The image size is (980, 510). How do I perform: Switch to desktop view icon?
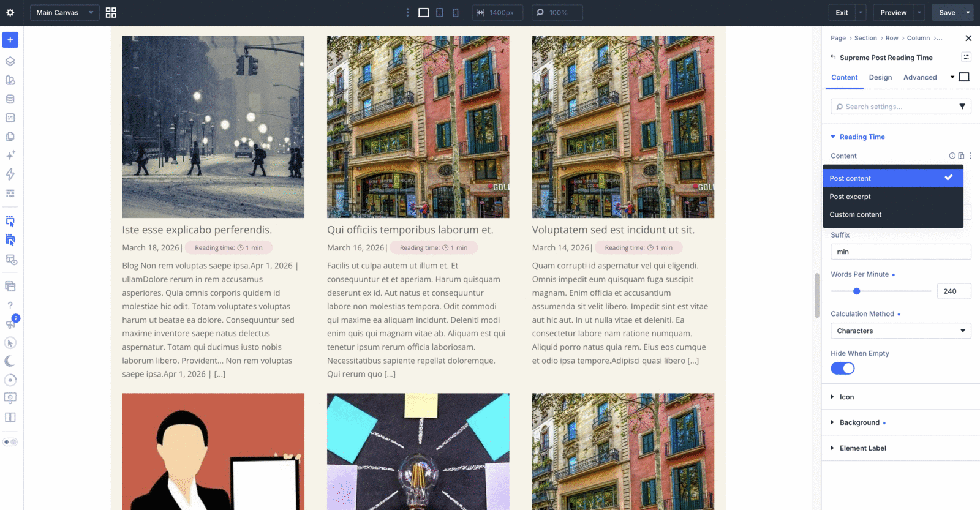(x=423, y=12)
